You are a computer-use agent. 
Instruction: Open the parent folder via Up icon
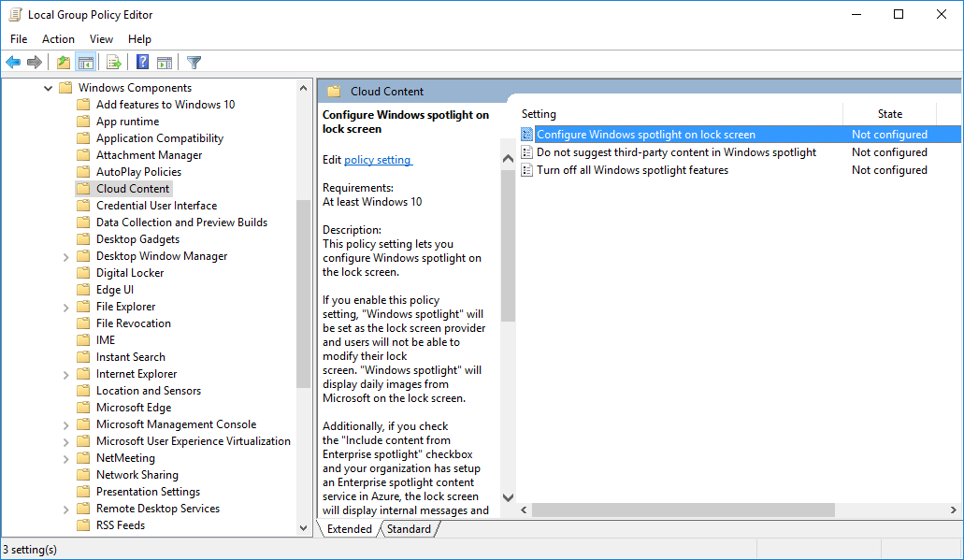pyautogui.click(x=63, y=62)
